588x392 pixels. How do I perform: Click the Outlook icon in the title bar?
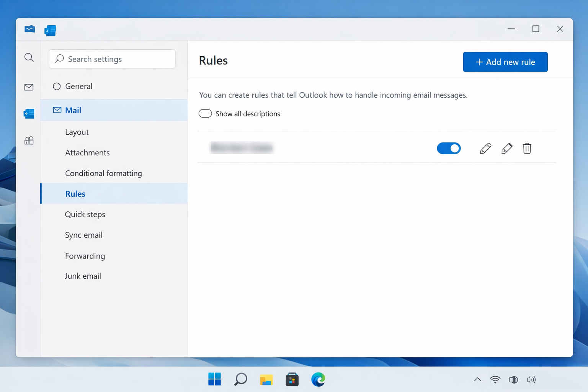(29, 29)
